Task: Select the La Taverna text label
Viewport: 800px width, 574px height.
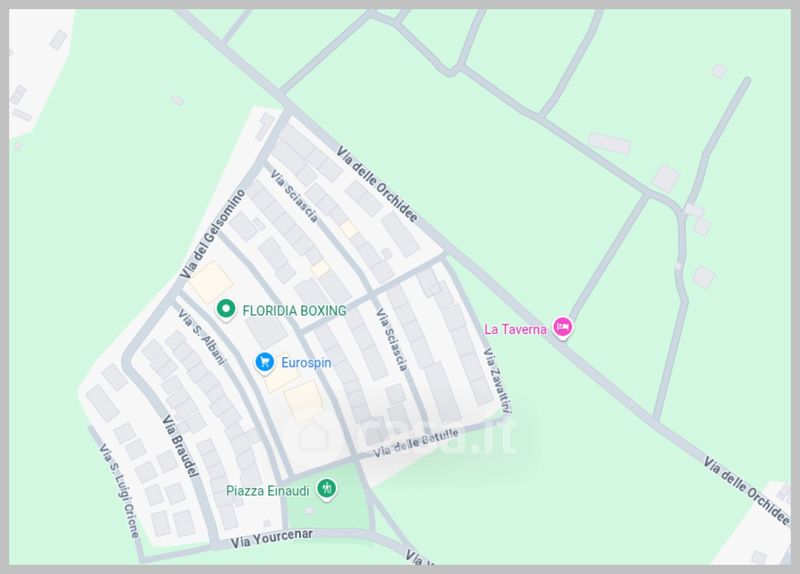Action: coord(515,329)
